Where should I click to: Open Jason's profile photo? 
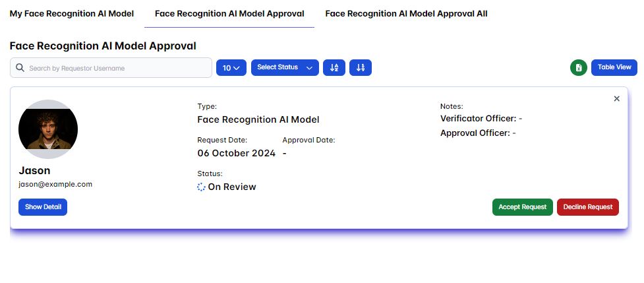point(48,129)
